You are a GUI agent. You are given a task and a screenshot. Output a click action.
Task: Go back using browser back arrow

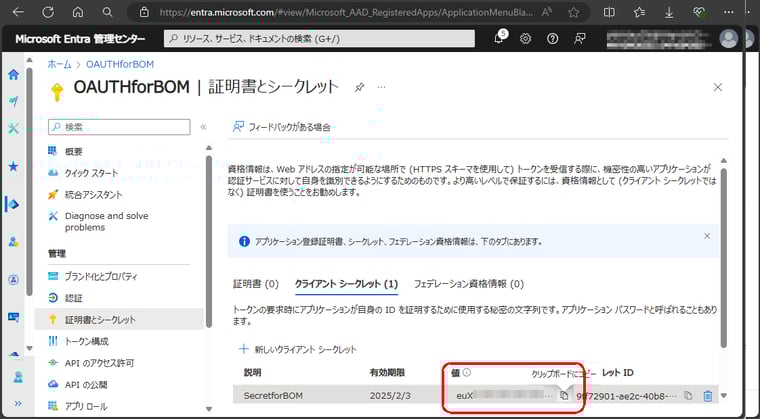coord(18,12)
